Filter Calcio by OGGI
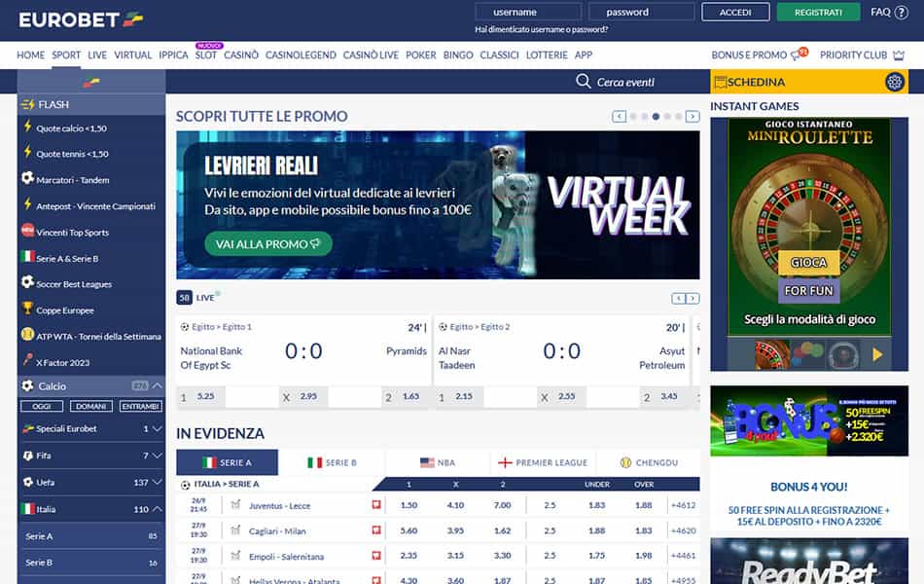This screenshot has width=924, height=584. click(42, 407)
